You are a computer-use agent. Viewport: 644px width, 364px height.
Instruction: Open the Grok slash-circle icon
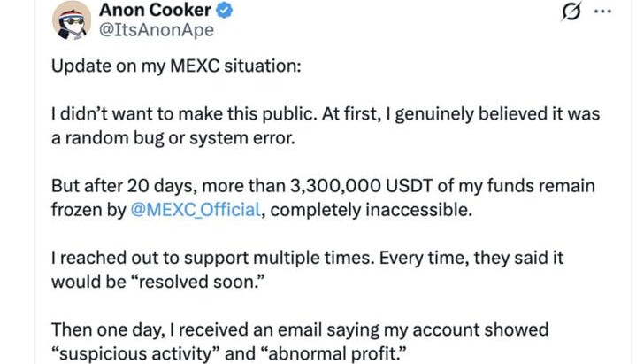[571, 12]
